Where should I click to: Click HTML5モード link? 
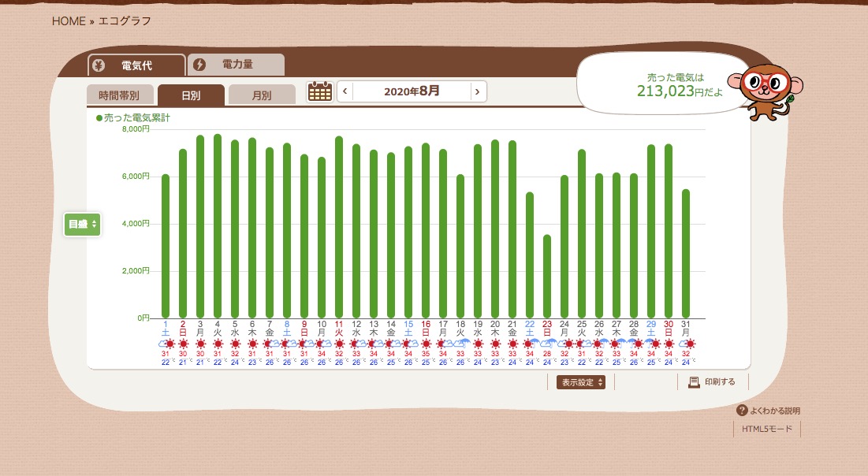pos(767,429)
